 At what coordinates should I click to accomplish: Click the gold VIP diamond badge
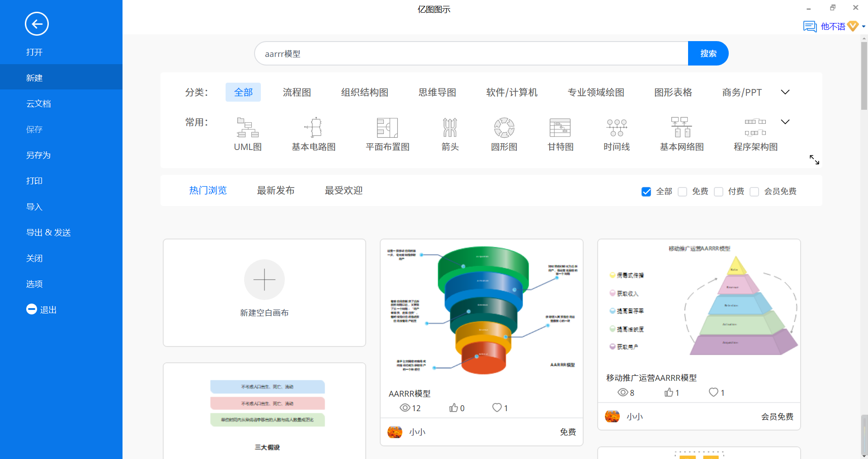point(853,26)
